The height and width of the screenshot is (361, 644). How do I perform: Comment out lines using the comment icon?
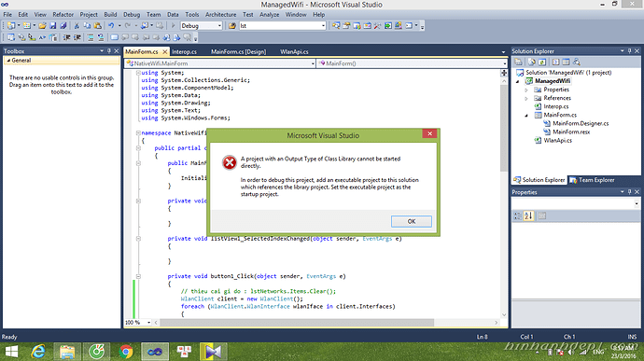[x=91, y=37]
